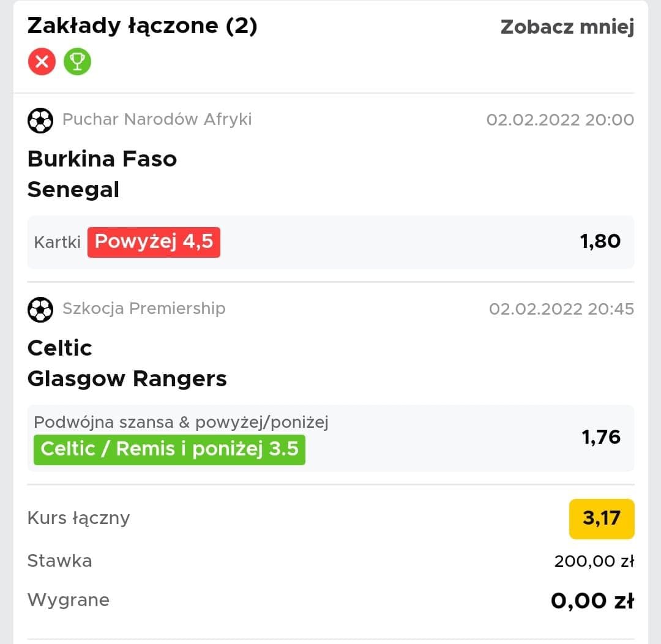Click the 02.02.2022 20:45 match date
Screen dimensions: 661x644
[x=561, y=309]
